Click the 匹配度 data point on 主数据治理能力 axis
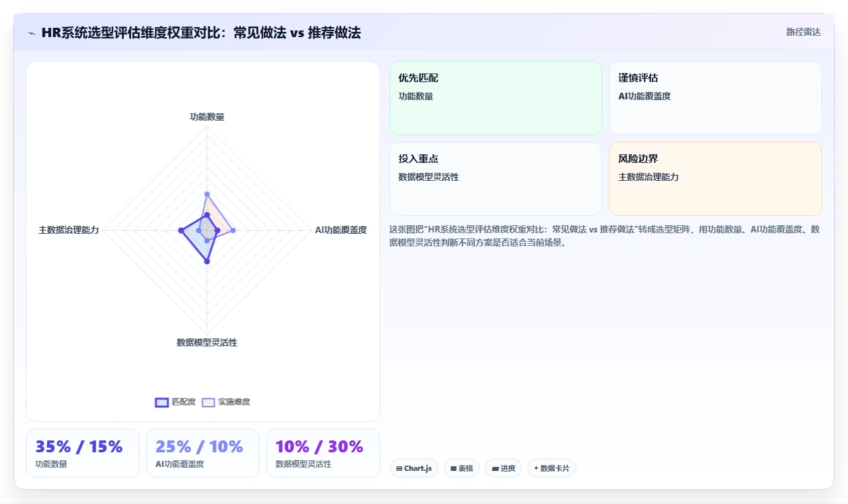 pyautogui.click(x=181, y=230)
